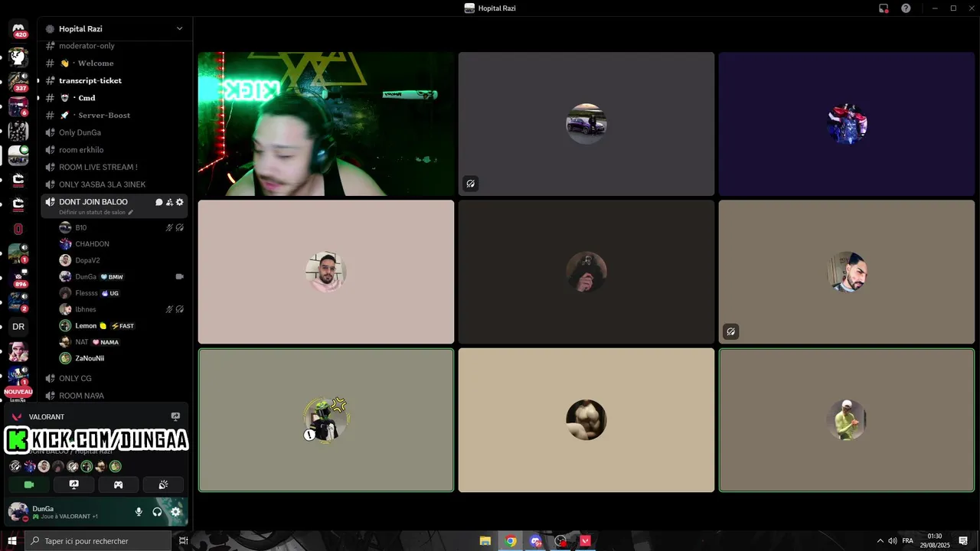Edit voice channel status pencil icon
The width and height of the screenshot is (980, 551).
click(130, 212)
